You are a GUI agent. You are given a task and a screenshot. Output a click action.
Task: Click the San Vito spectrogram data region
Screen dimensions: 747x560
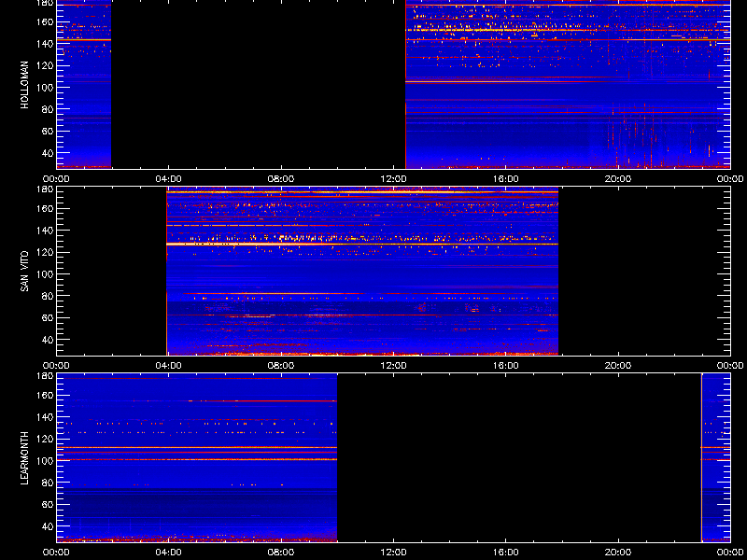pos(362,271)
